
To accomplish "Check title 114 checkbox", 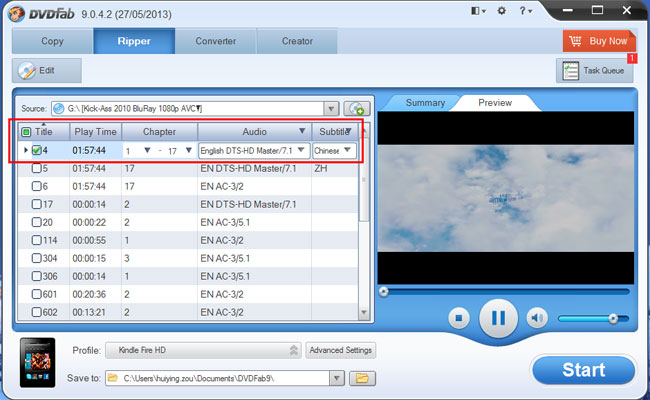I will click(37, 240).
